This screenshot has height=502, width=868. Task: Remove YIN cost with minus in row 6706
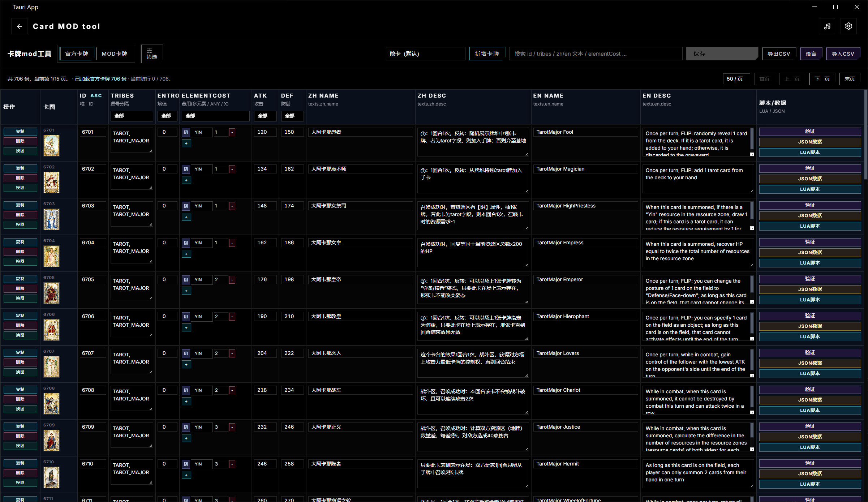pos(232,317)
